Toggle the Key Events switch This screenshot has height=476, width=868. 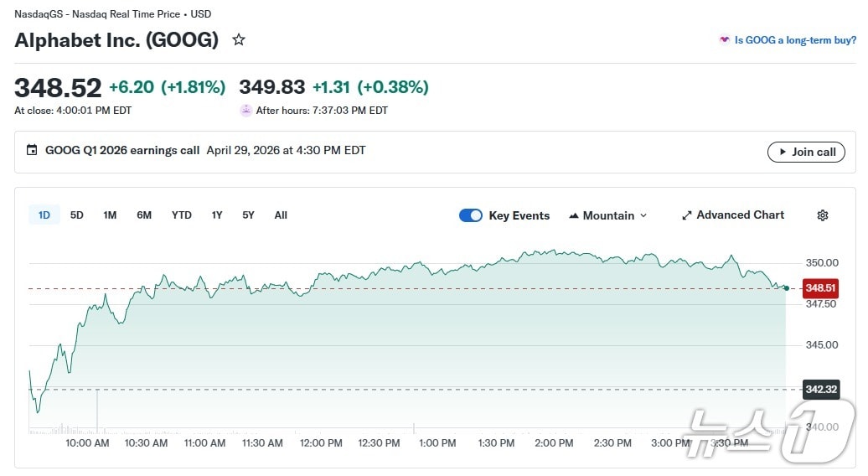[x=471, y=215]
